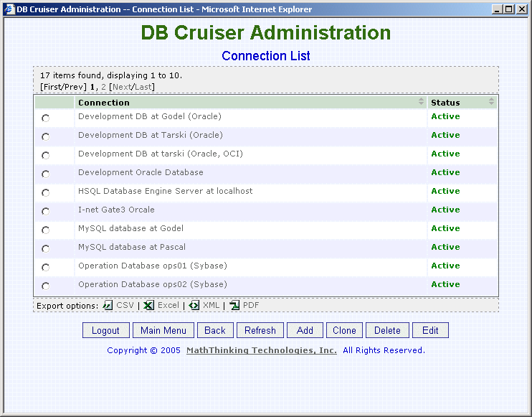Click the PDF export icon

(234, 305)
